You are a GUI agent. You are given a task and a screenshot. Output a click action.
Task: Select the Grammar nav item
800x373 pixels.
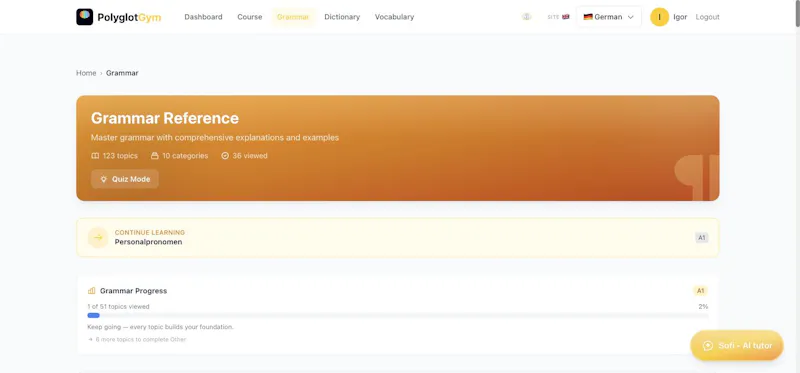pyautogui.click(x=293, y=17)
